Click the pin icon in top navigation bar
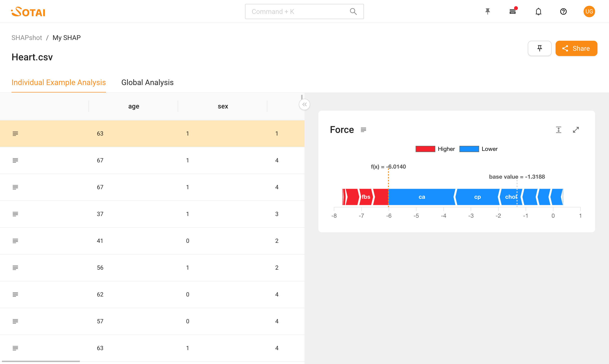Viewport: 609px width, 364px height. tap(488, 11)
